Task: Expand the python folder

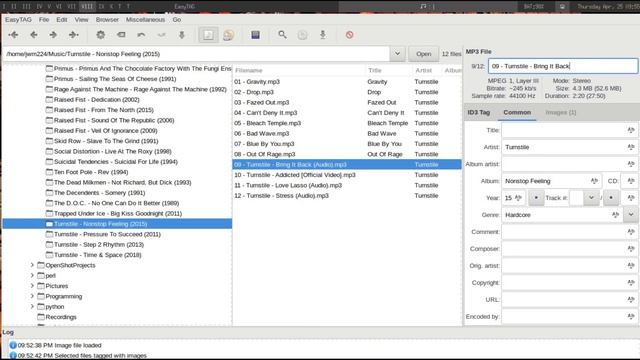Action: 32,307
